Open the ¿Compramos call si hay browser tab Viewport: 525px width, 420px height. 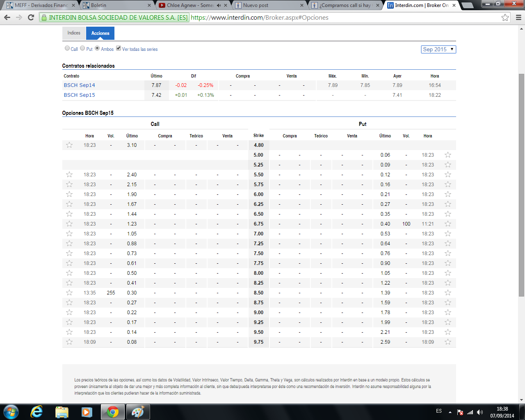coord(345,5)
